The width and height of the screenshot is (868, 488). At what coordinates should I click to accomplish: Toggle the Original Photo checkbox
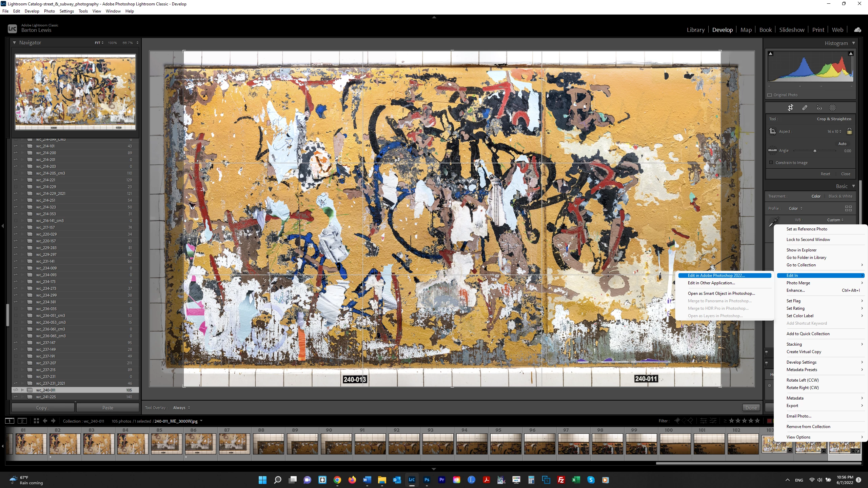coord(770,95)
